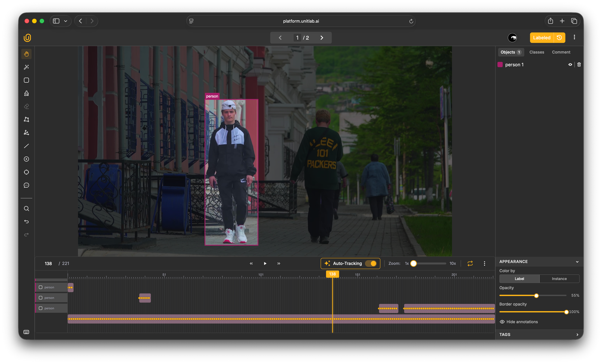602x364 pixels.
Task: Turn off the Auto-Tracking switch
Action: pyautogui.click(x=371, y=263)
